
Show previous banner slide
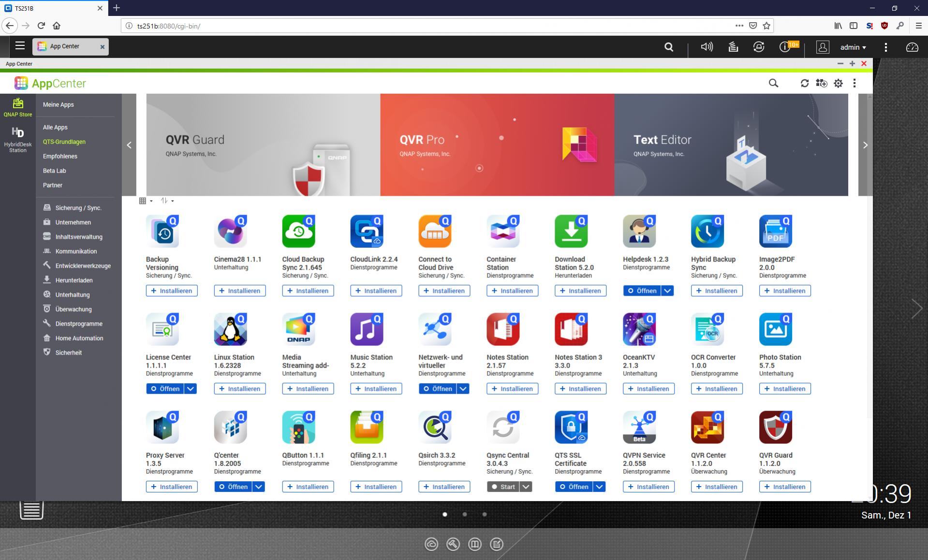(x=129, y=145)
